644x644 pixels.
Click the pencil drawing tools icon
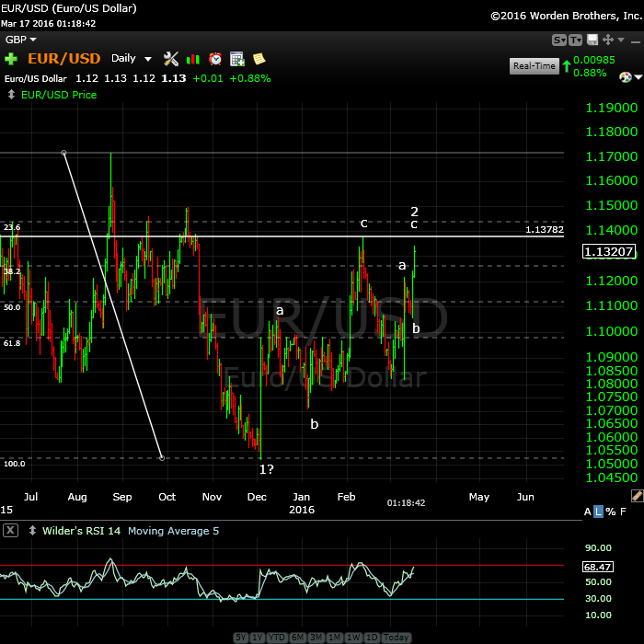(637, 496)
